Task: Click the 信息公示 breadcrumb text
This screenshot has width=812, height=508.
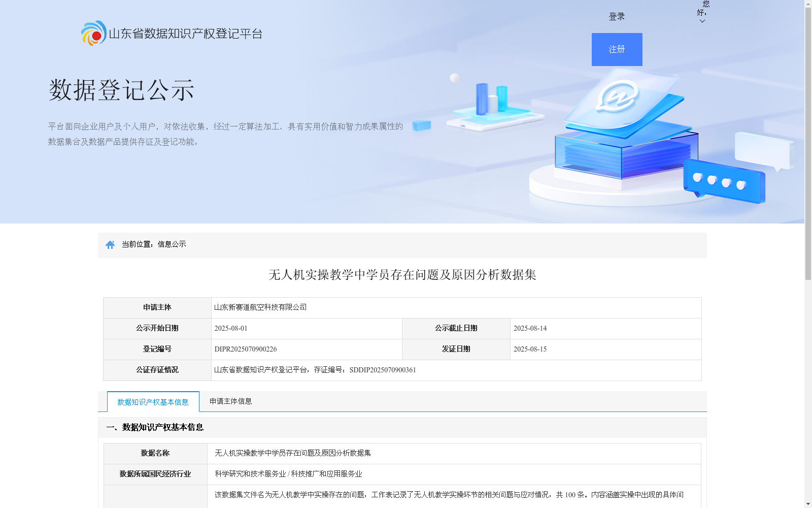Action: click(172, 244)
